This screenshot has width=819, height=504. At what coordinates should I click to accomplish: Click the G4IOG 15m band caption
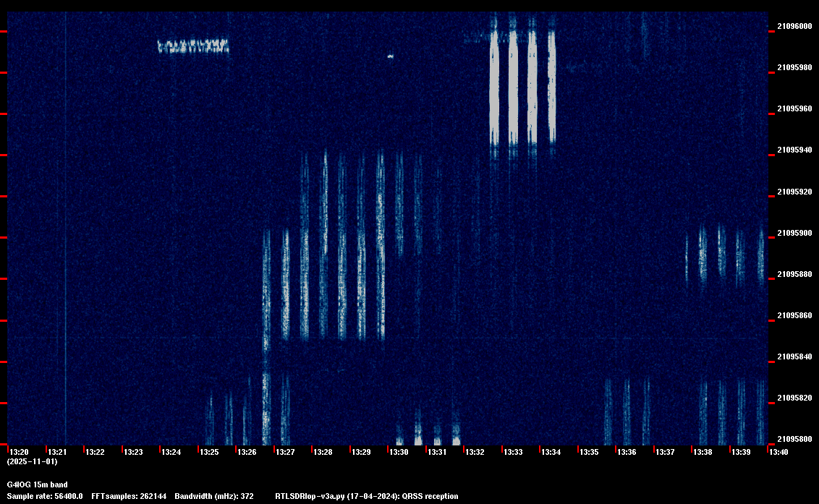[37, 484]
